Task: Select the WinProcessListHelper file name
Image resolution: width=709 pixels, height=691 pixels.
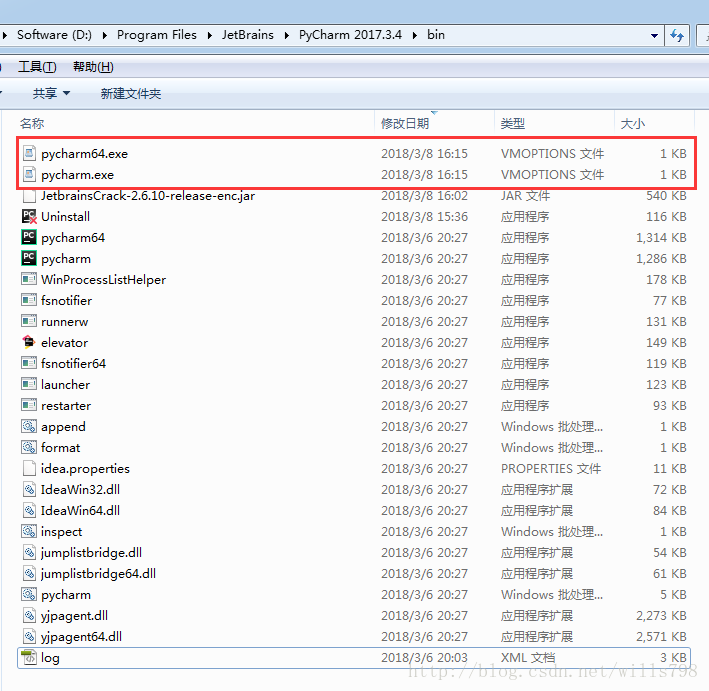Action: click(x=104, y=279)
